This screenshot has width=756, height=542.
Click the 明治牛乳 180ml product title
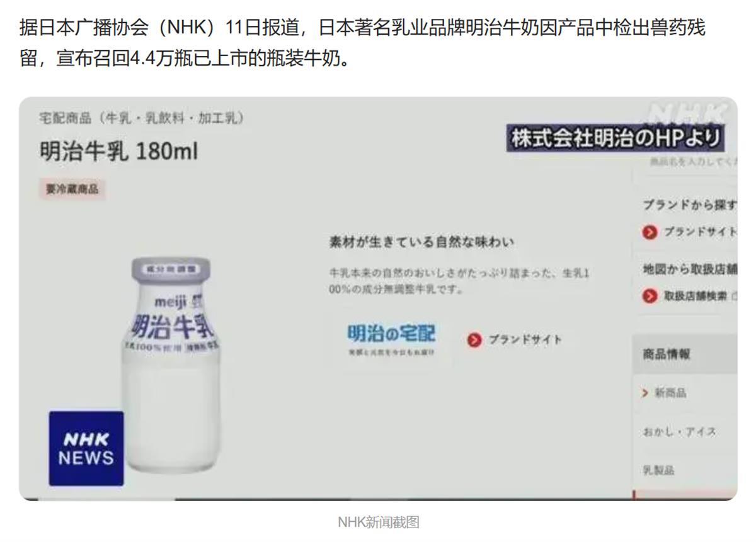118,151
